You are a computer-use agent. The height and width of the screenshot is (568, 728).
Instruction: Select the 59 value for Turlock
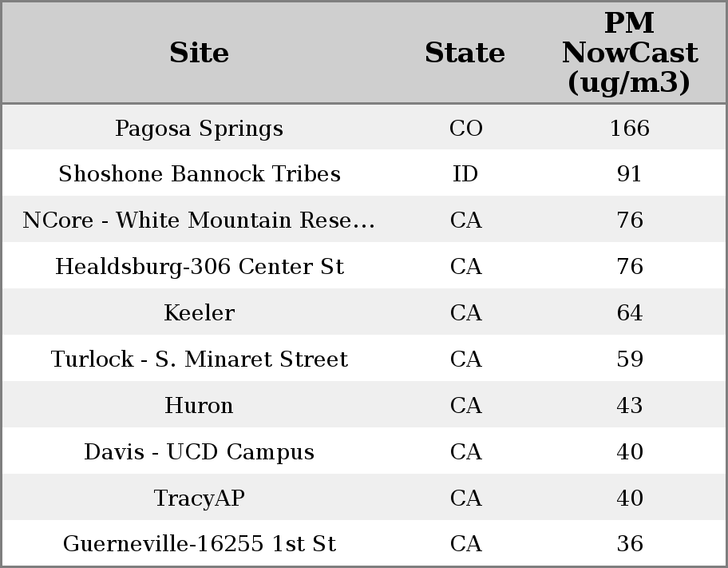629,359
